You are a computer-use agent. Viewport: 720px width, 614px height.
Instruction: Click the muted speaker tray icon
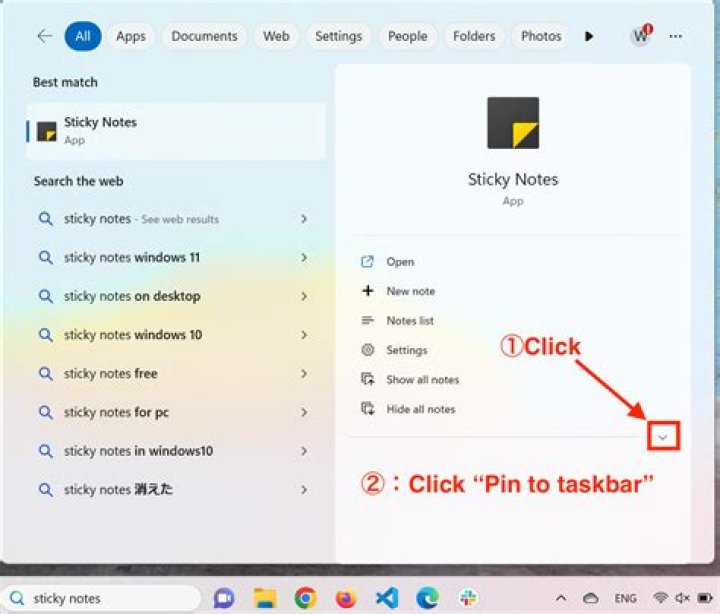click(682, 598)
